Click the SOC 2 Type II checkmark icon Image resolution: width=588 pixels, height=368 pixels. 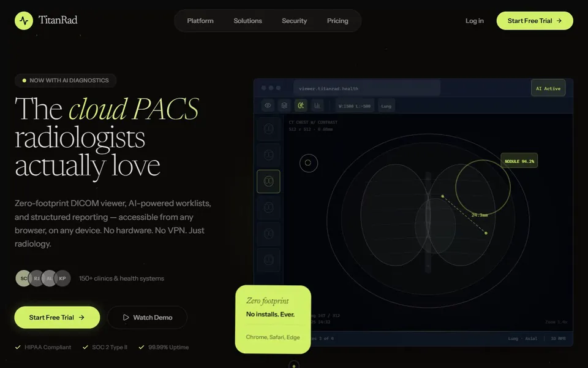[85, 347]
